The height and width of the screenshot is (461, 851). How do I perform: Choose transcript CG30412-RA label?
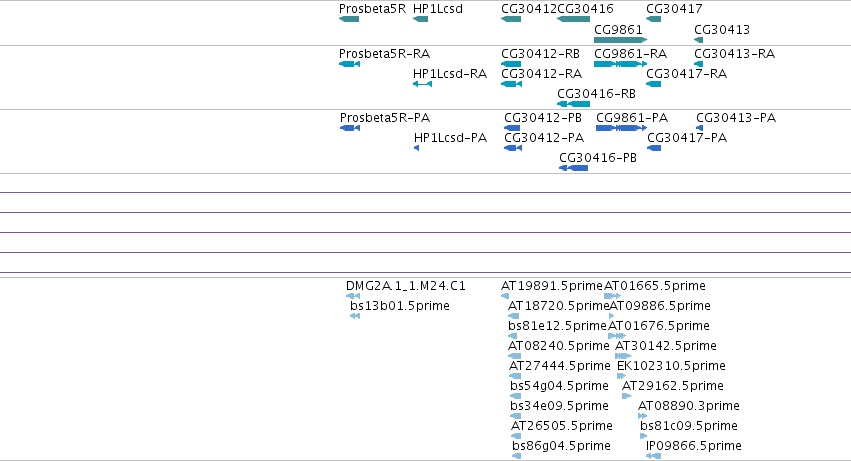pos(541,74)
